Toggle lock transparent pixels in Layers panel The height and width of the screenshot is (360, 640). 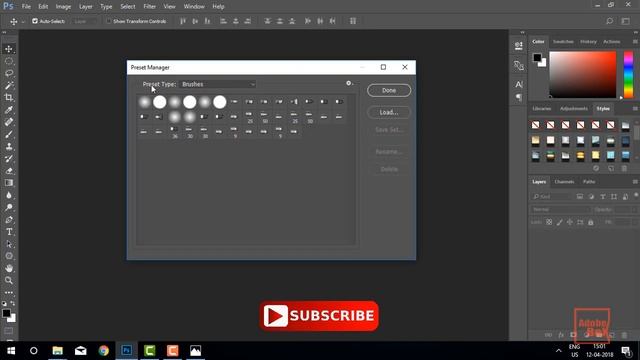(549, 222)
